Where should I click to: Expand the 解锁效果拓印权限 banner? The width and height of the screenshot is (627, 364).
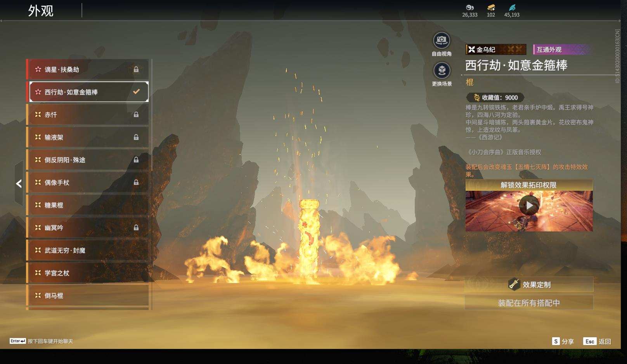tap(528, 185)
